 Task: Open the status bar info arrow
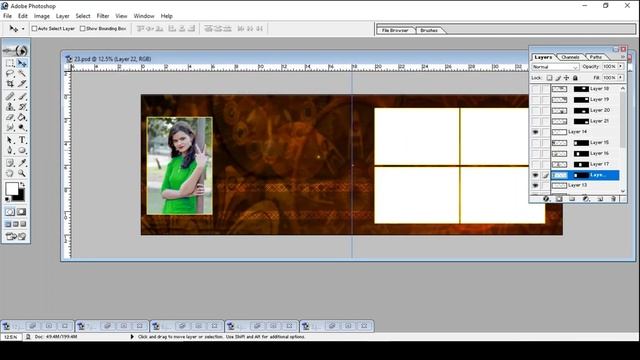(x=132, y=337)
